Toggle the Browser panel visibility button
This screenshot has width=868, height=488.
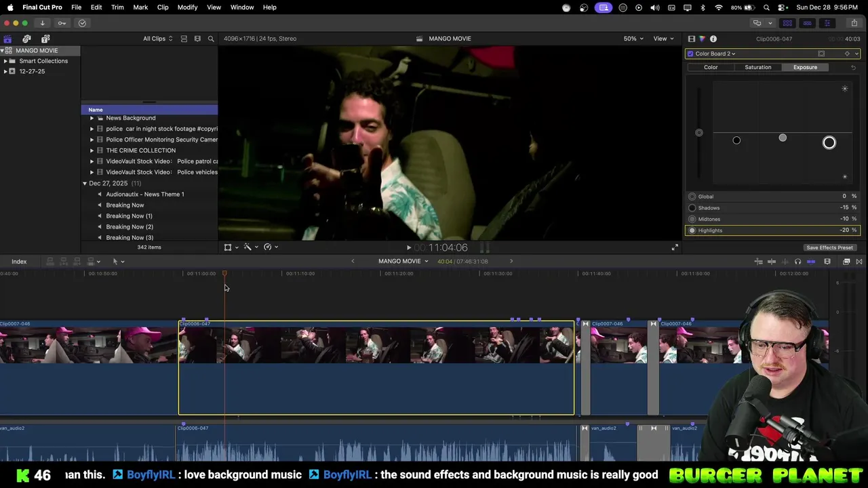pyautogui.click(x=787, y=23)
